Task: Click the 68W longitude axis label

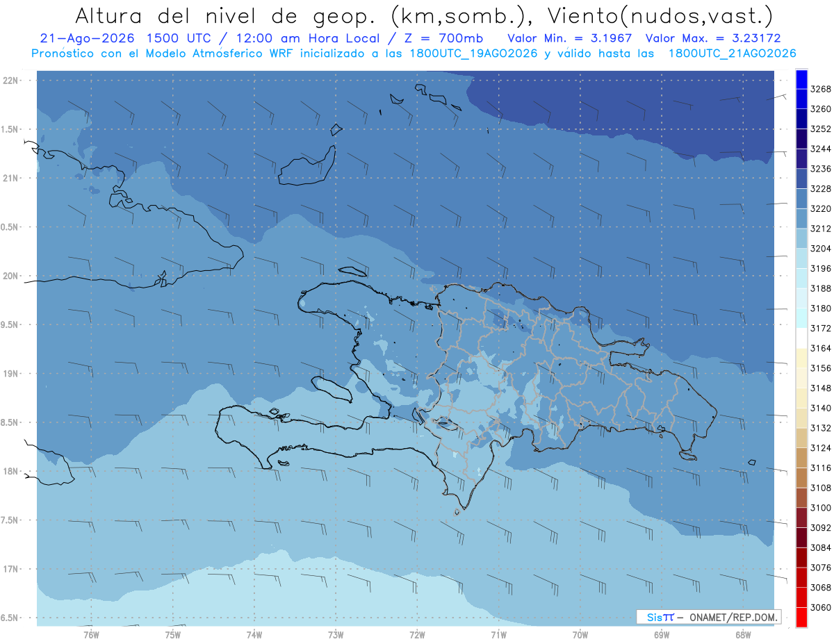Action: coord(743,634)
